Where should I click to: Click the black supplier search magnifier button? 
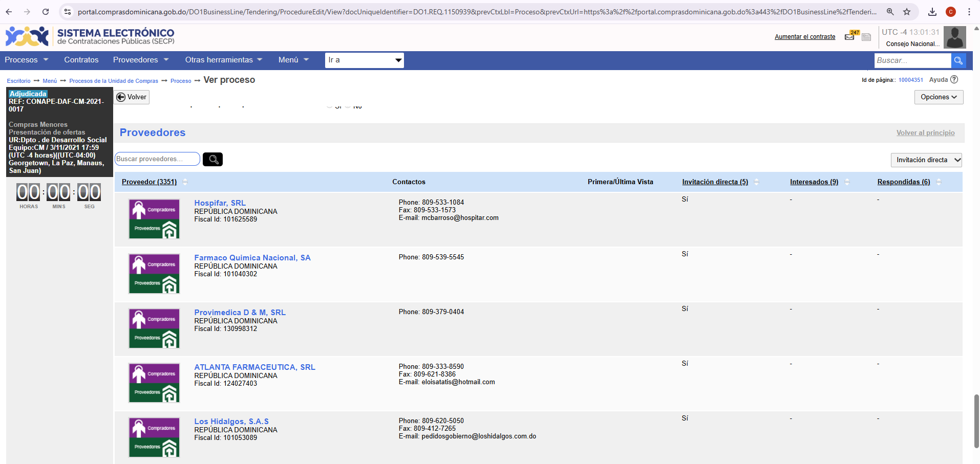212,159
